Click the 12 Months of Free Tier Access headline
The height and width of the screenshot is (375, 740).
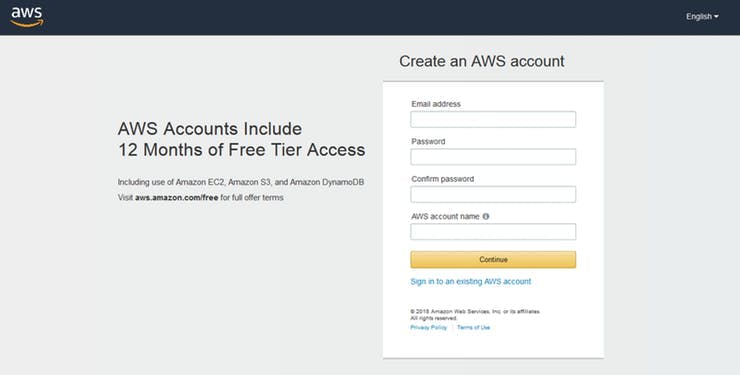point(242,150)
